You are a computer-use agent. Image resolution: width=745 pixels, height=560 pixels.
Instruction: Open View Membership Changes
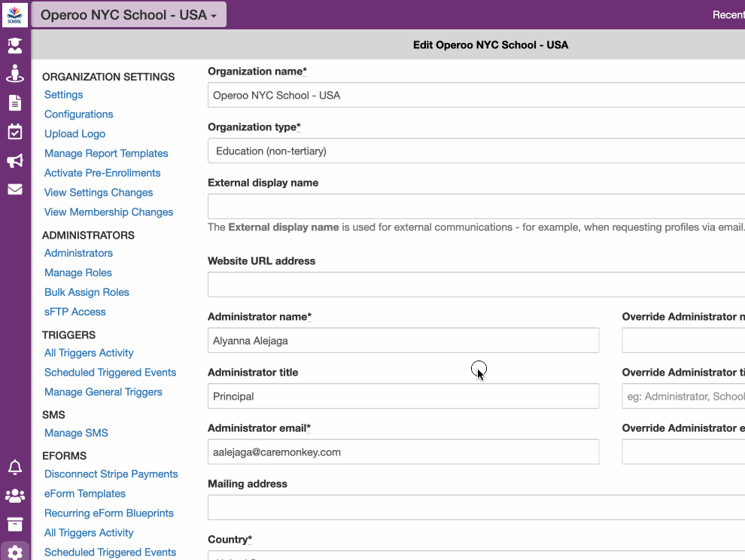[109, 212]
